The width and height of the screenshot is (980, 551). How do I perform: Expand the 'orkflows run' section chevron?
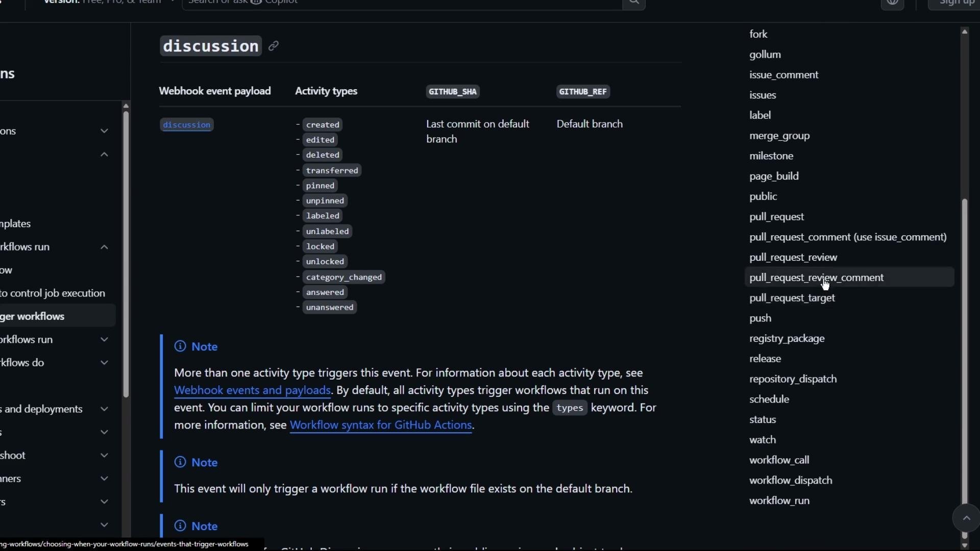click(x=104, y=340)
